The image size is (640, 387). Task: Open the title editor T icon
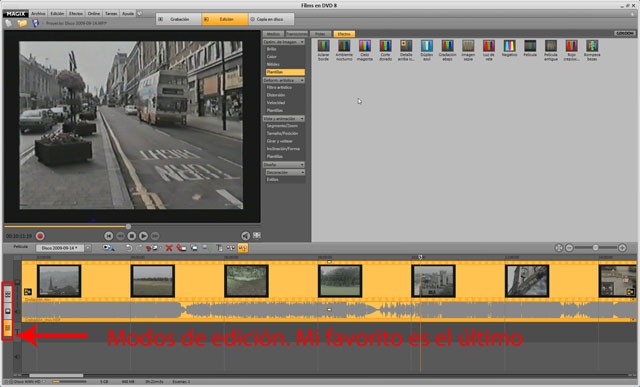[x=219, y=248]
